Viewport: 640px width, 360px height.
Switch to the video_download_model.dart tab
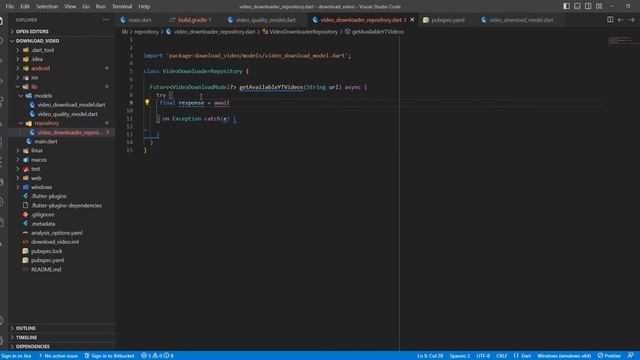coord(520,20)
